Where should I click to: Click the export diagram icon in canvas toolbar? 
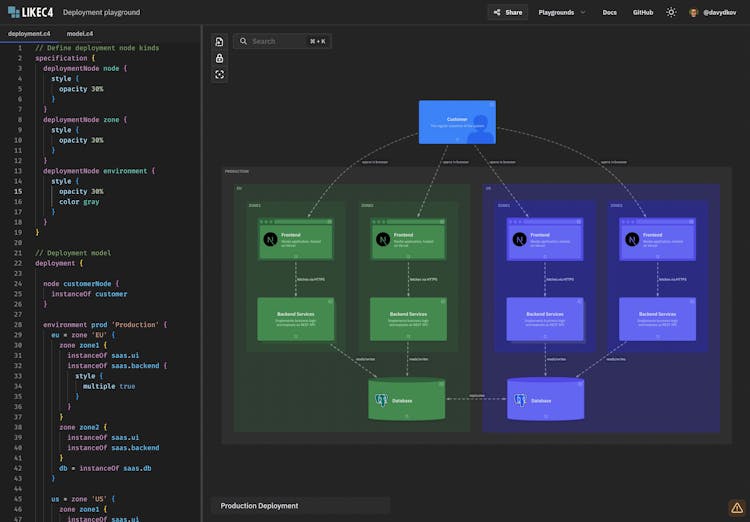tap(220, 42)
